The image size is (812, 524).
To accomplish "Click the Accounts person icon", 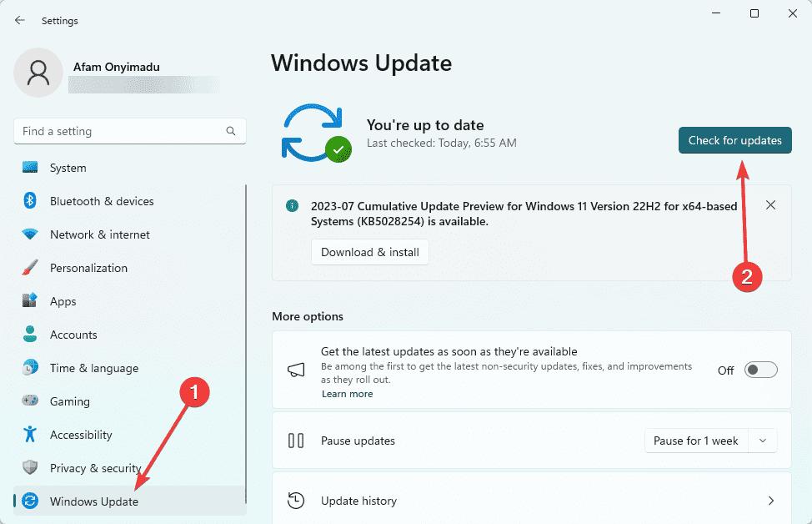I will coord(30,335).
